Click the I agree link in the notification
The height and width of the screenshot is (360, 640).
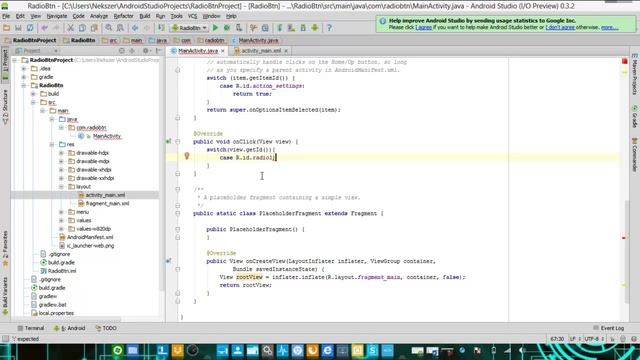tap(423, 27)
